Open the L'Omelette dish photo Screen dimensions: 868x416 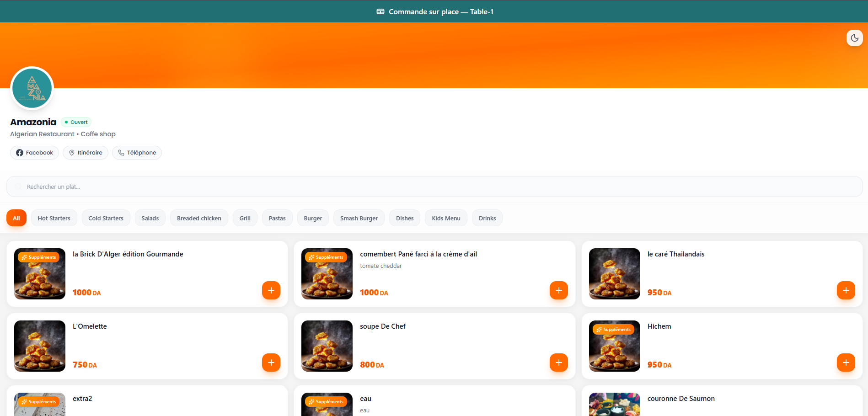tap(39, 346)
